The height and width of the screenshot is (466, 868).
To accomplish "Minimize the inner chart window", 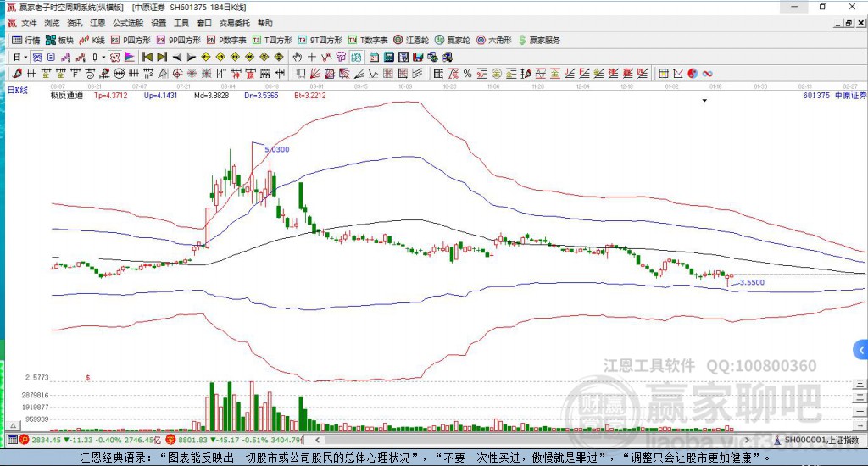I will pos(838,23).
